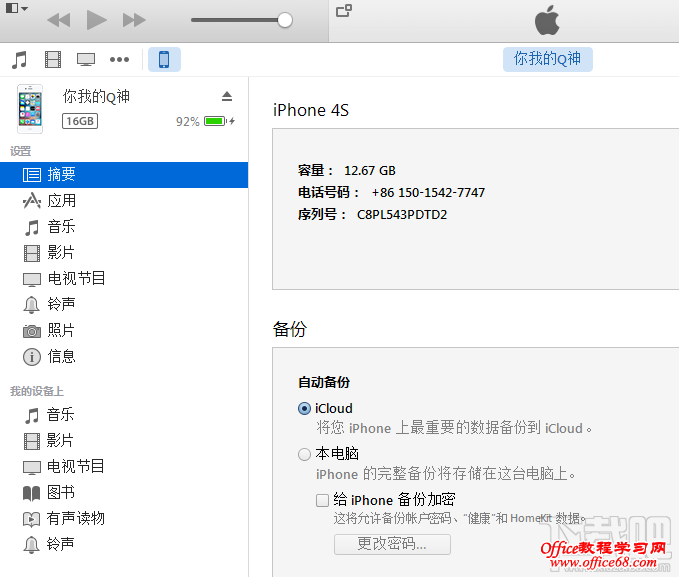Viewport: 679px width, 577px height.
Task: Click the volume slider knob
Action: pyautogui.click(x=285, y=20)
